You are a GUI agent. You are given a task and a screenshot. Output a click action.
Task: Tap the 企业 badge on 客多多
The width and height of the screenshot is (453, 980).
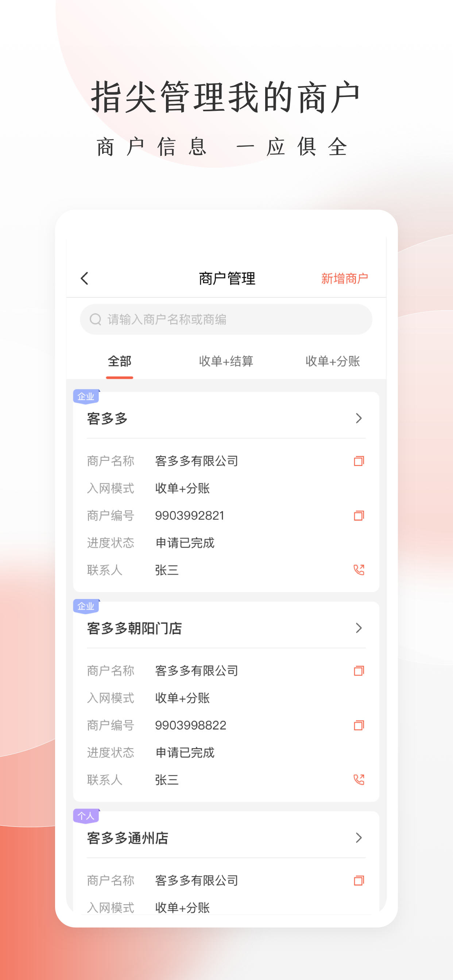tap(86, 397)
